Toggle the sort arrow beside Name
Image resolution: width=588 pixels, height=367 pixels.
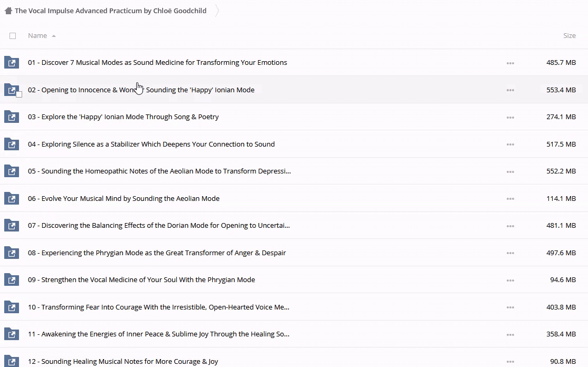pos(54,36)
